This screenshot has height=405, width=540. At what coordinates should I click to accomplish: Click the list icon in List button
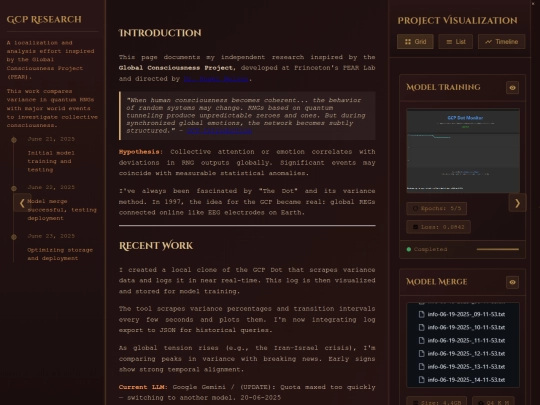point(449,42)
